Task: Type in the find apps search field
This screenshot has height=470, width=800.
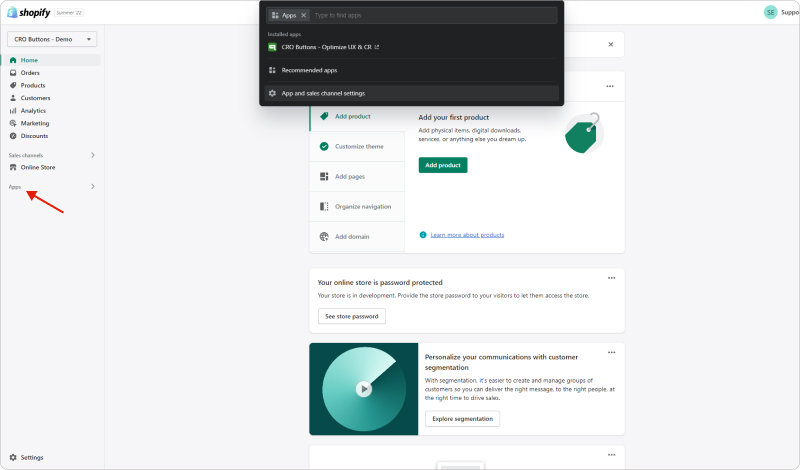Action: [x=430, y=16]
